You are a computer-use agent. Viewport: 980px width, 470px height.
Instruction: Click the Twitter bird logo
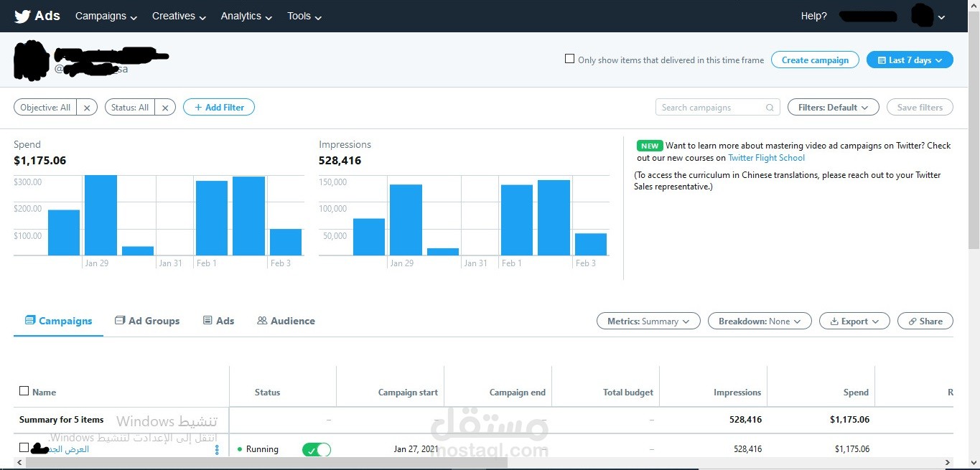[22, 16]
